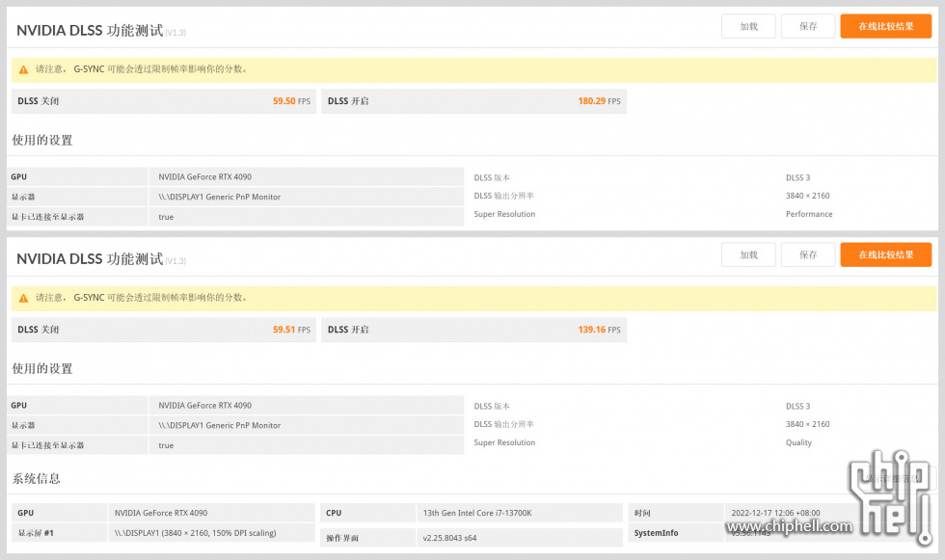Click the 使用的设置 heading in the upper panel
Screen dimensions: 945x560
pyautogui.click(x=42, y=141)
